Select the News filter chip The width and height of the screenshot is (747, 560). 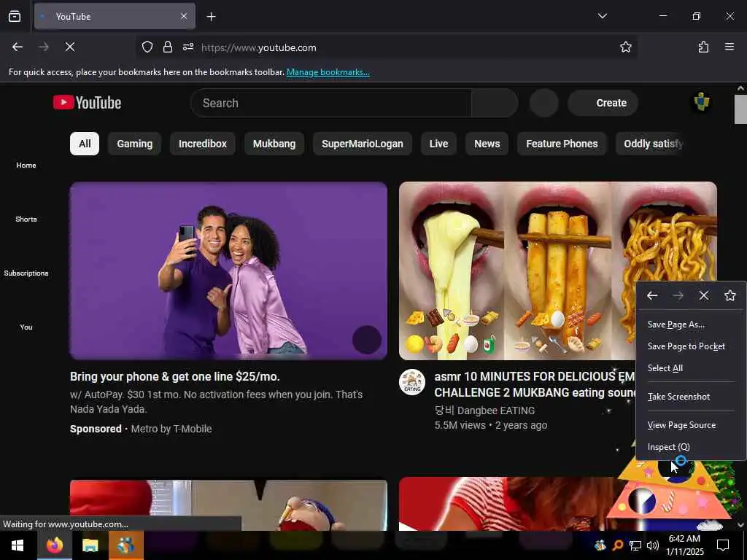pyautogui.click(x=487, y=144)
